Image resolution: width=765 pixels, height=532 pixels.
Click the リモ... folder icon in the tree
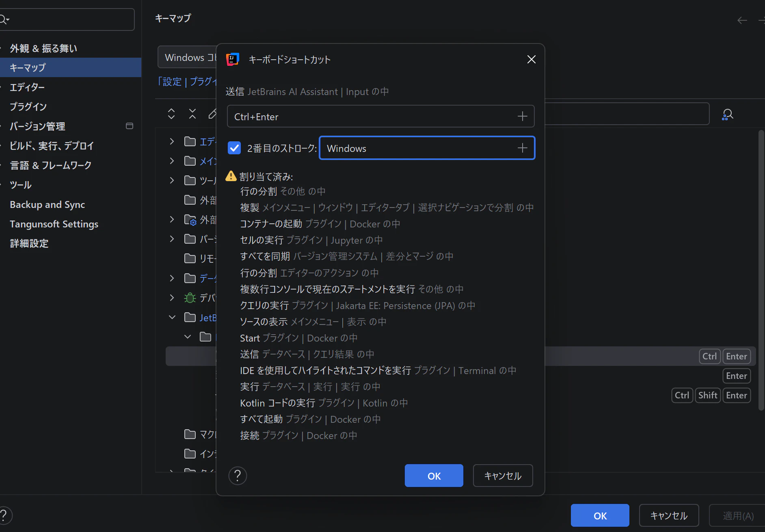(190, 258)
